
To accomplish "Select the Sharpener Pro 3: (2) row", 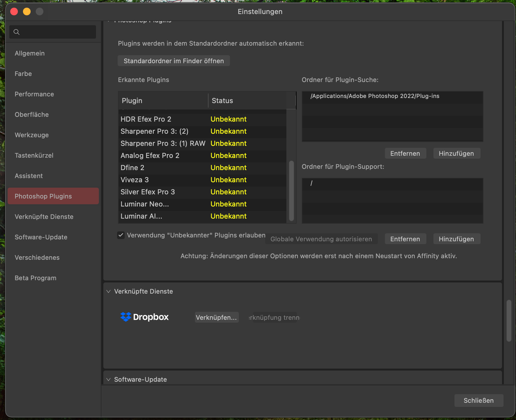I will click(202, 131).
